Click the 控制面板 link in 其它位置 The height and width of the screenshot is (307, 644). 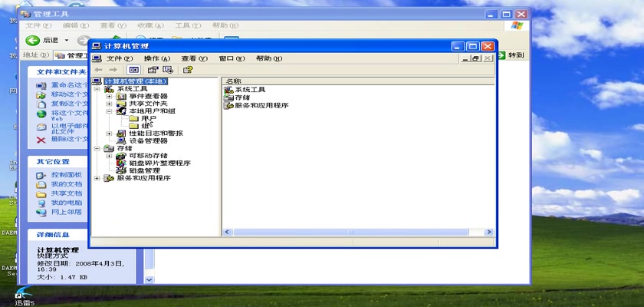67,175
